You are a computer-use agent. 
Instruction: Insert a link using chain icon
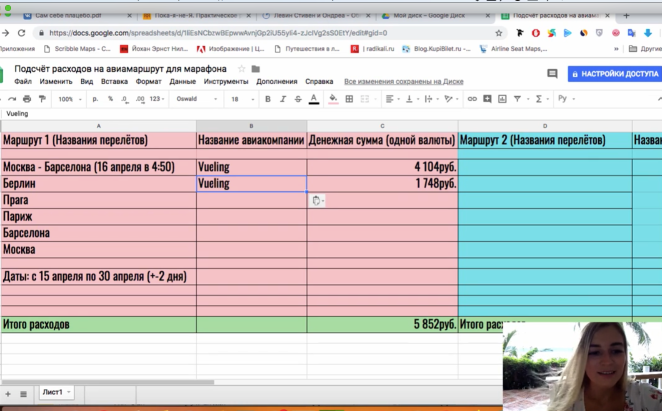472,99
